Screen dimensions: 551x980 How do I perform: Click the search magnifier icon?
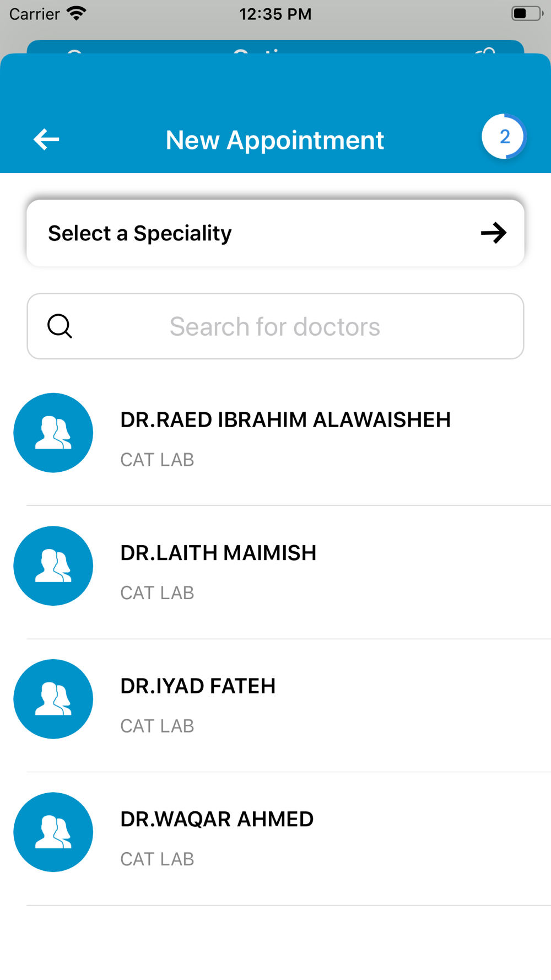click(60, 326)
